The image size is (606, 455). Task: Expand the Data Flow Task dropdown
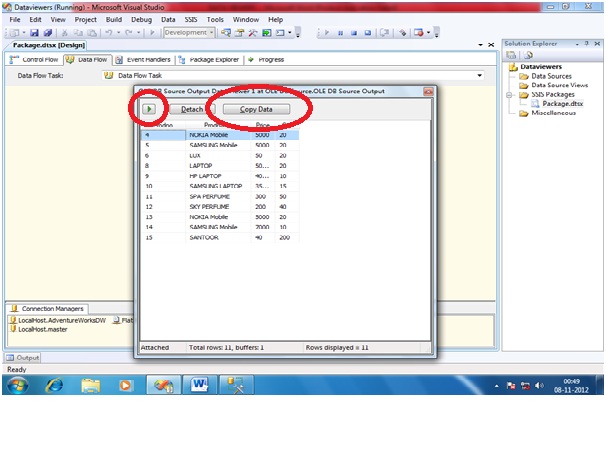pyautogui.click(x=480, y=75)
